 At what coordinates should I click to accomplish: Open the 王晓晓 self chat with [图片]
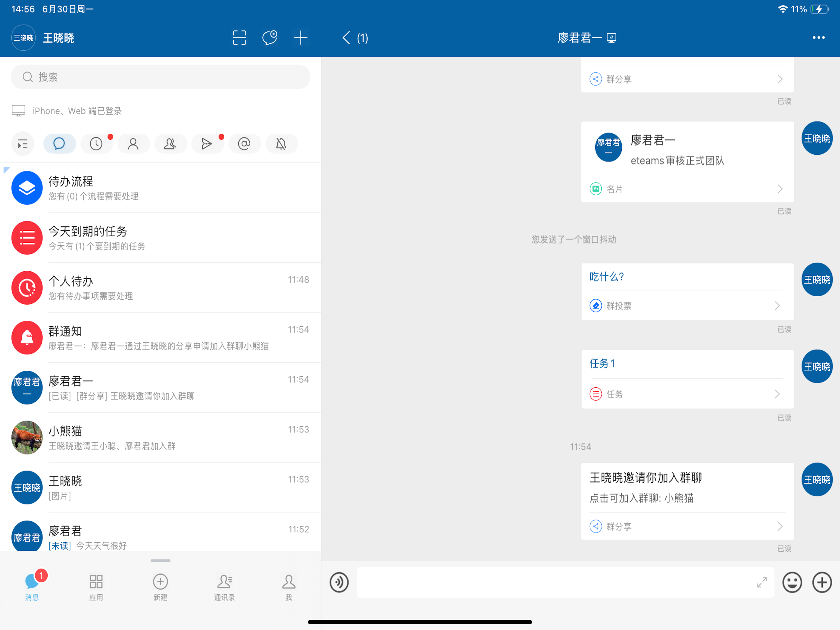(160, 488)
